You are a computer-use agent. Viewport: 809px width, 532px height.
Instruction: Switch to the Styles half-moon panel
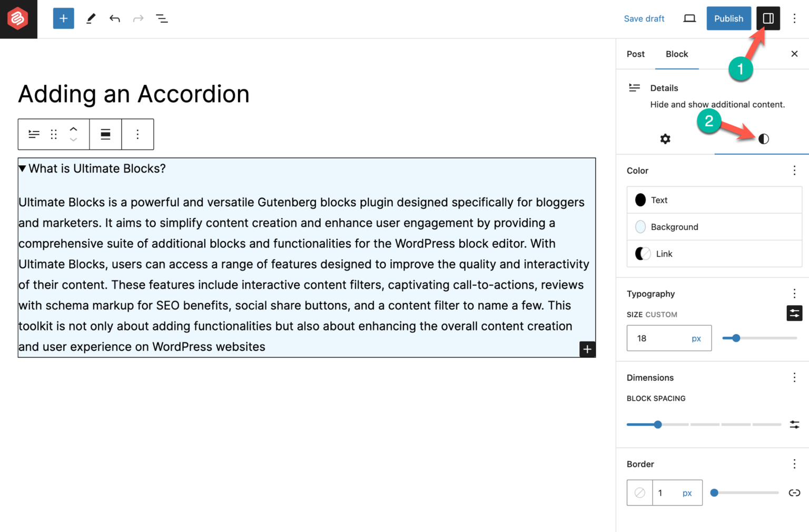pos(763,139)
